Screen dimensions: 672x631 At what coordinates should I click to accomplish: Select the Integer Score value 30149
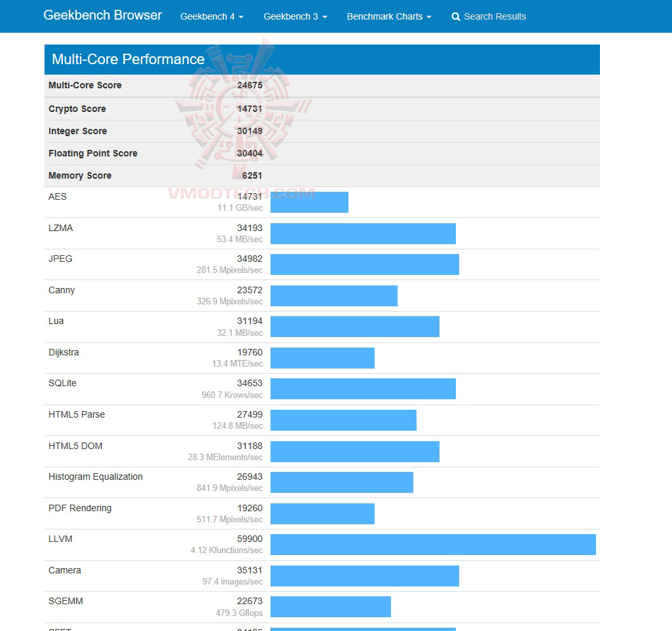point(250,131)
